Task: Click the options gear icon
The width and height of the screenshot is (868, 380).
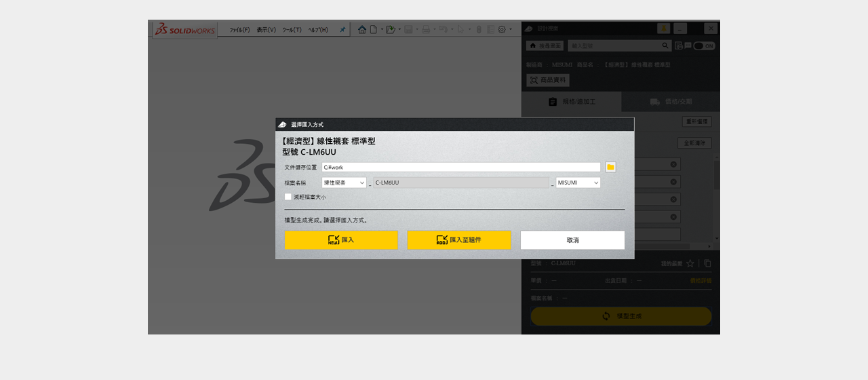Action: click(502, 30)
